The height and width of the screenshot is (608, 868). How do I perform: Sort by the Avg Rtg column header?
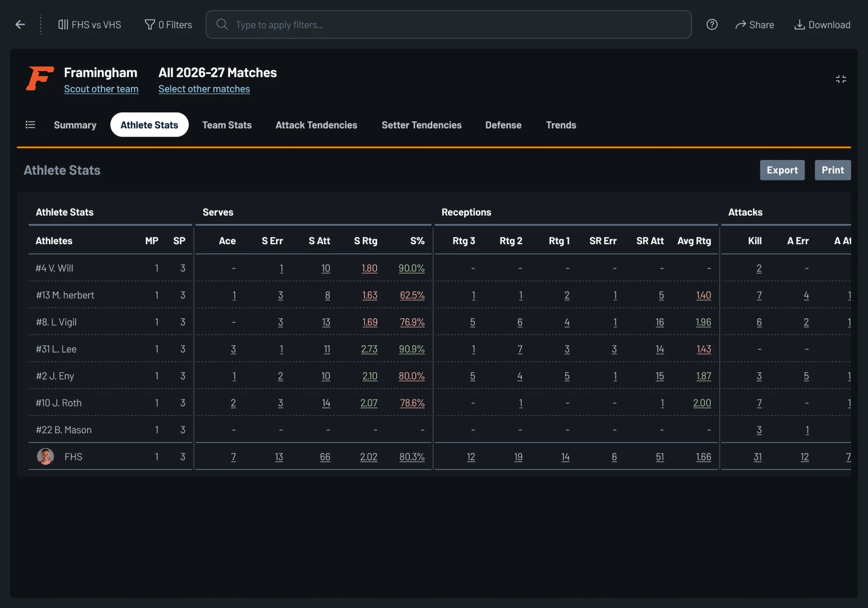(694, 241)
